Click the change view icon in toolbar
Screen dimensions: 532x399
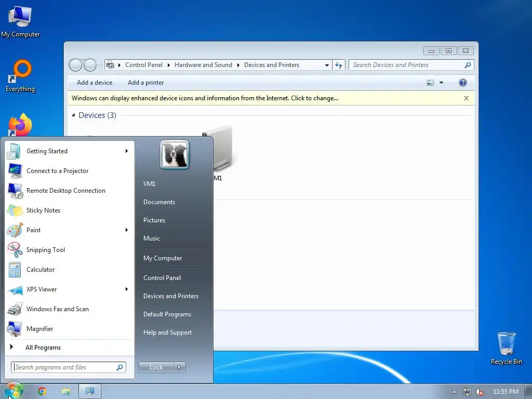point(430,83)
